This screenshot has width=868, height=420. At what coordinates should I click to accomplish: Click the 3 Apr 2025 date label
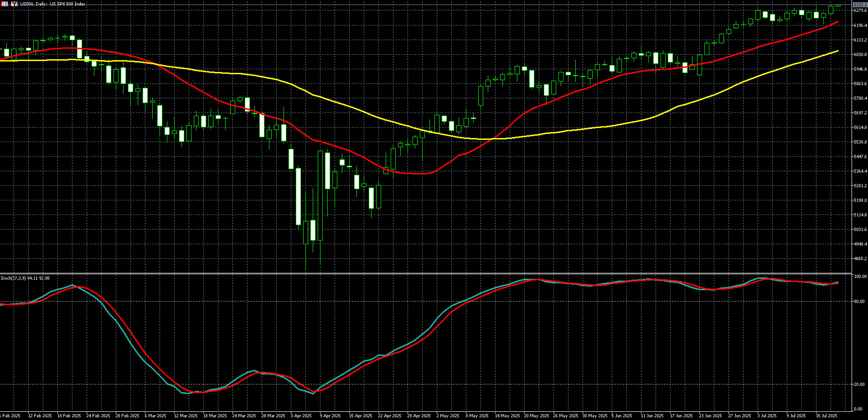click(301, 416)
